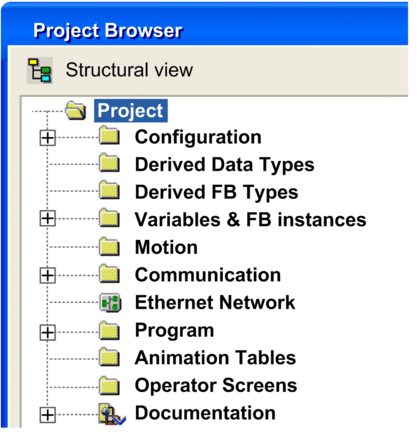Expand the Configuration node
Screen dimensions: 417x436
coord(47,138)
